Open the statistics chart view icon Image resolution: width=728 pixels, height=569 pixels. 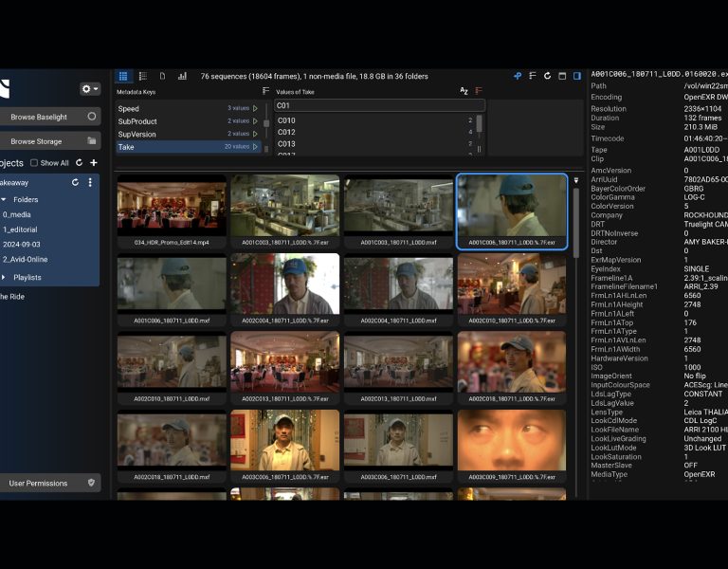tap(182, 76)
